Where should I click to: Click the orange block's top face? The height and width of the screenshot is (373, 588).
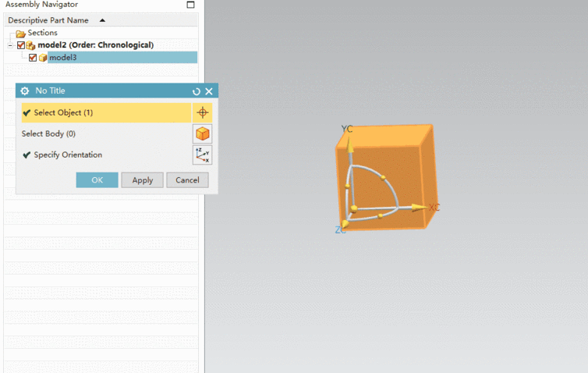pos(384,136)
